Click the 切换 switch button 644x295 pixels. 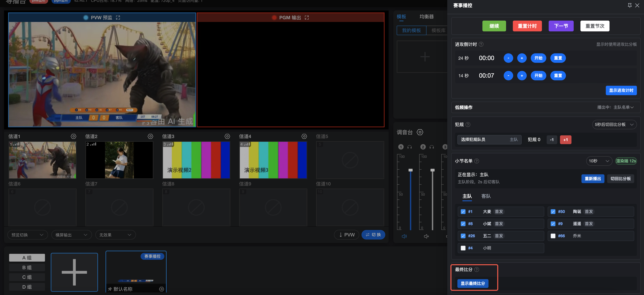[373, 235]
